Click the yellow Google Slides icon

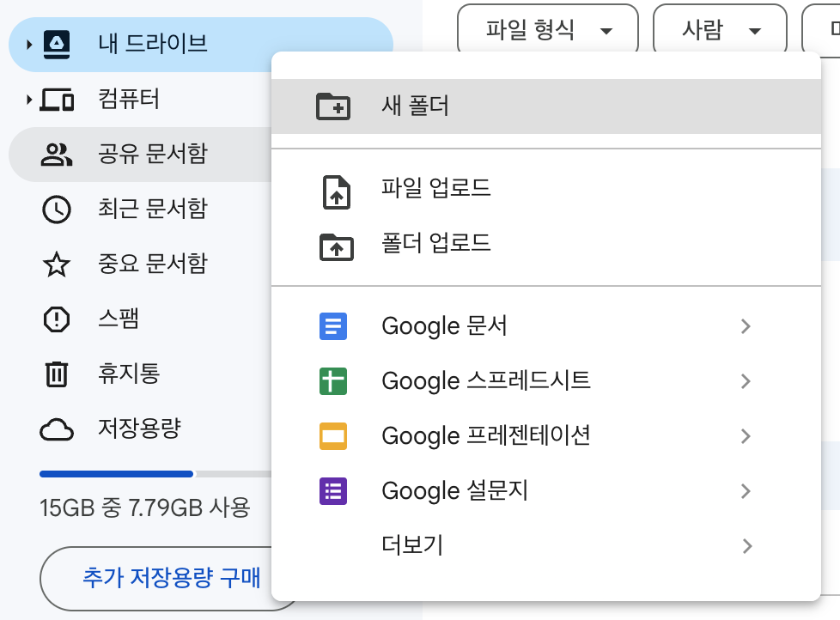click(333, 436)
